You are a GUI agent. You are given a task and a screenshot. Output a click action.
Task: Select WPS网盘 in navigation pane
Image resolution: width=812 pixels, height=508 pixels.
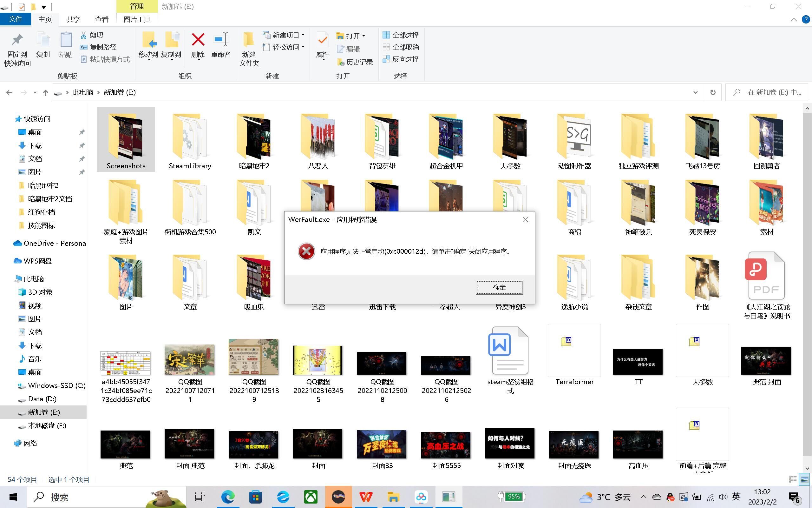point(33,261)
